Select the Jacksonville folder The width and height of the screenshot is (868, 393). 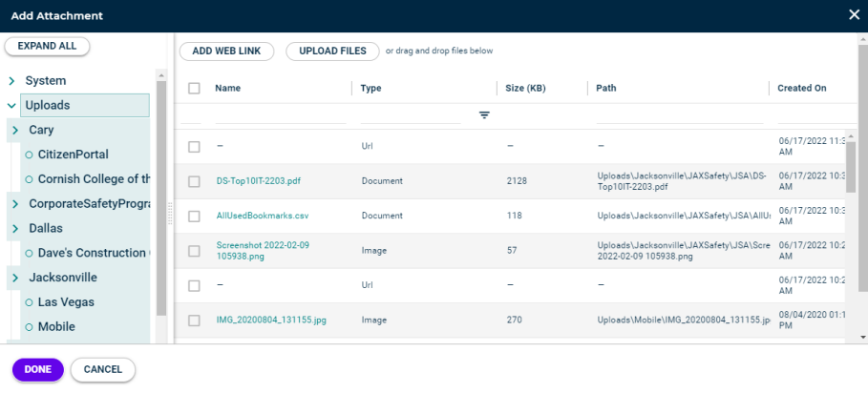pyautogui.click(x=63, y=277)
